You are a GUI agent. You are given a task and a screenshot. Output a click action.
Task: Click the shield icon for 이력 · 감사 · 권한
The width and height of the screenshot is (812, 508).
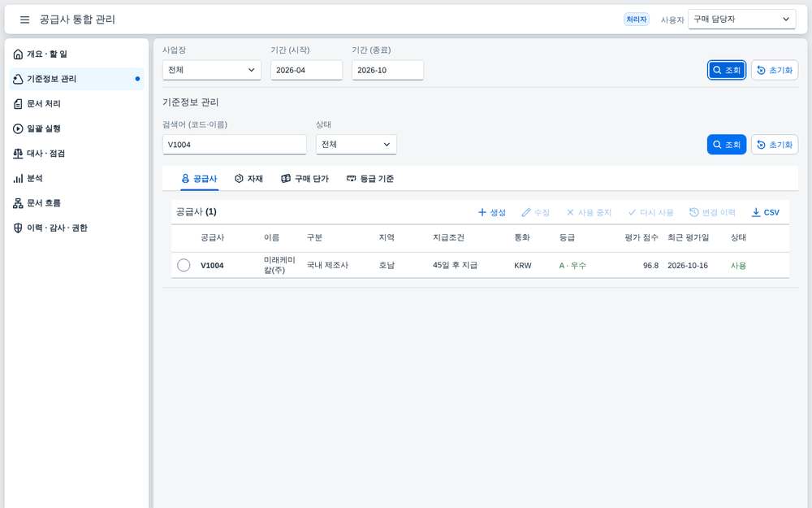[18, 228]
